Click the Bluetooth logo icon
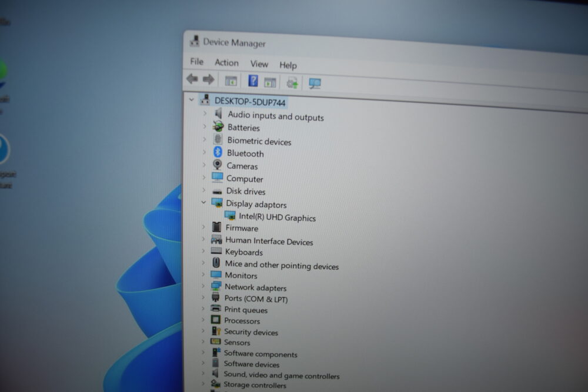The image size is (588, 392). (218, 152)
